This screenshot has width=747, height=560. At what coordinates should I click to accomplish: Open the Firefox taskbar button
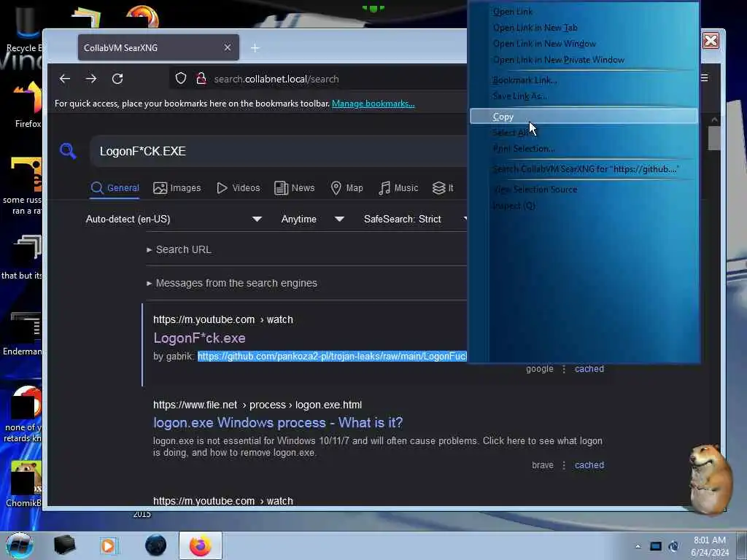tap(200, 545)
